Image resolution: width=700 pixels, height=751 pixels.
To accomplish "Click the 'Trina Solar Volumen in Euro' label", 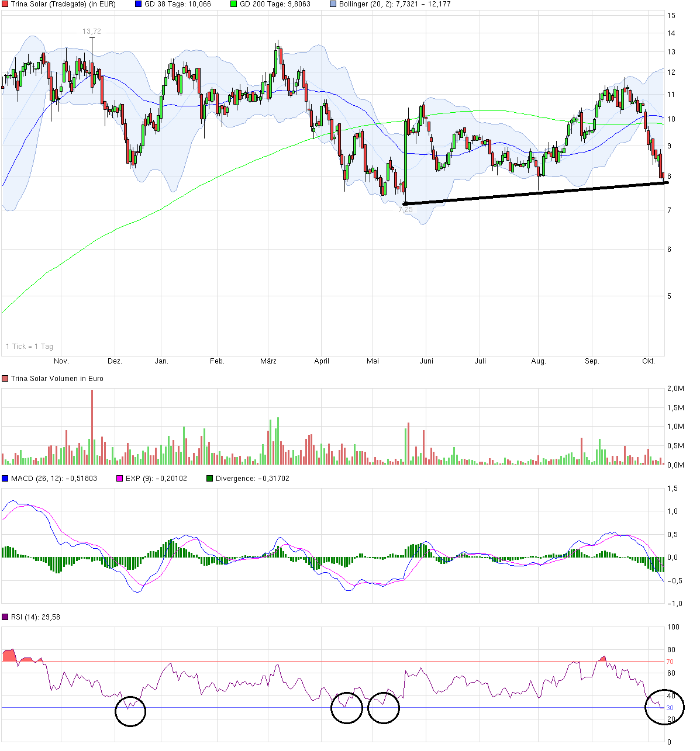I will pyautogui.click(x=57, y=379).
